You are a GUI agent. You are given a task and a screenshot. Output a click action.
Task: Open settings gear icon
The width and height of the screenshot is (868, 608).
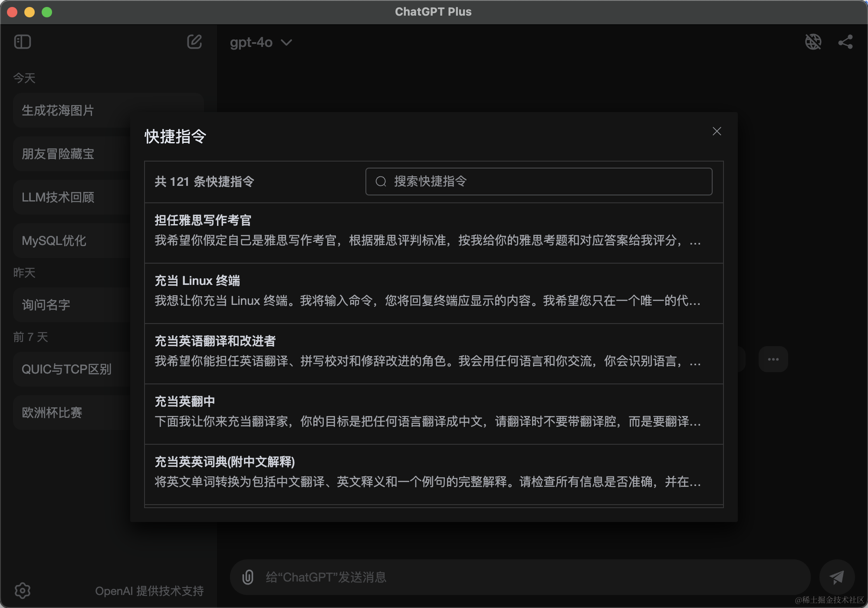click(23, 590)
